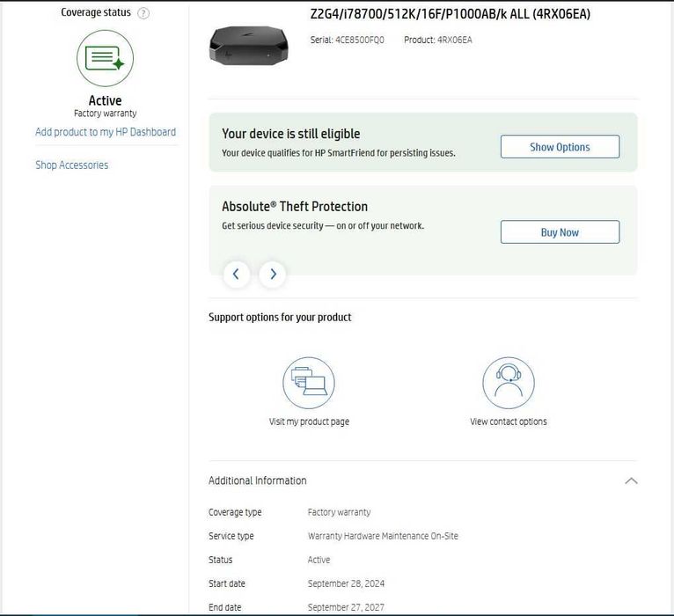Click the product number 4RX06EA text
The width and height of the screenshot is (674, 616).
(454, 40)
